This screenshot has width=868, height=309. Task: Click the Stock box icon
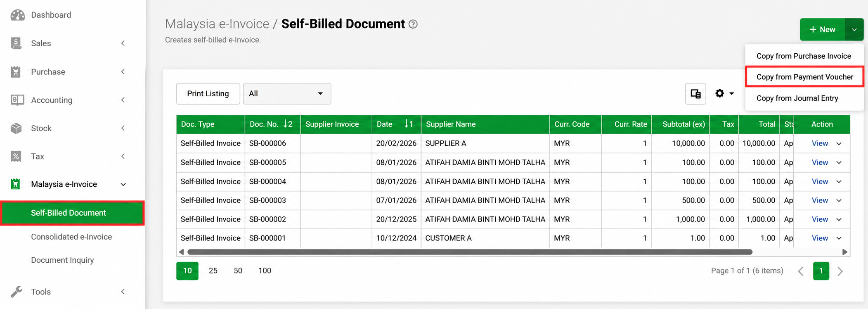16,128
